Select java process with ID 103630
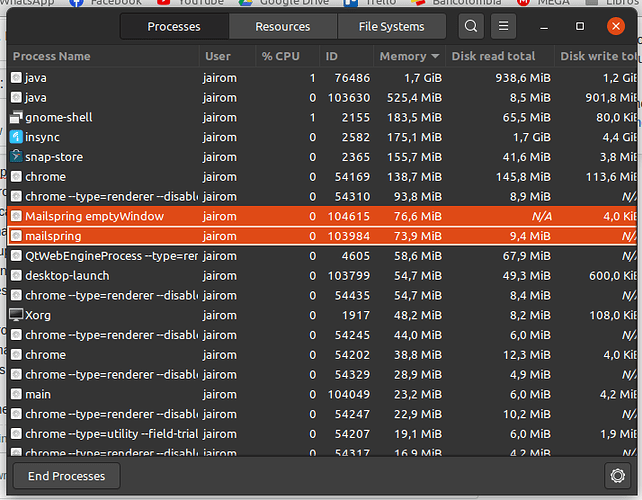This screenshot has width=642, height=500. click(322, 97)
